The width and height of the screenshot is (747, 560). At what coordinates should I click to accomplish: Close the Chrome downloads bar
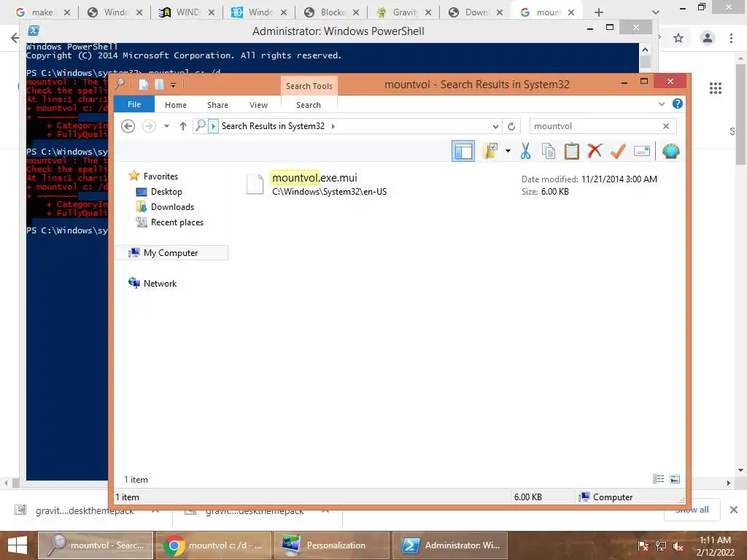coord(734,510)
